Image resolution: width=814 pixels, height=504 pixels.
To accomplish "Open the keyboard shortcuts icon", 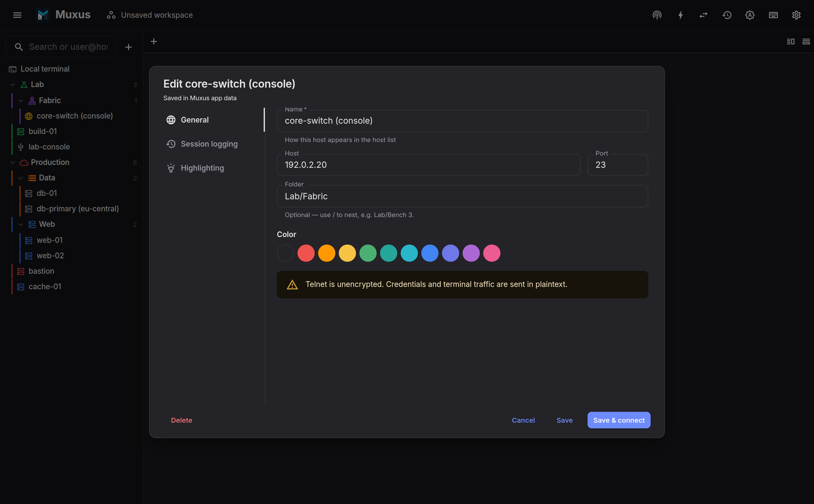I will pos(773,15).
